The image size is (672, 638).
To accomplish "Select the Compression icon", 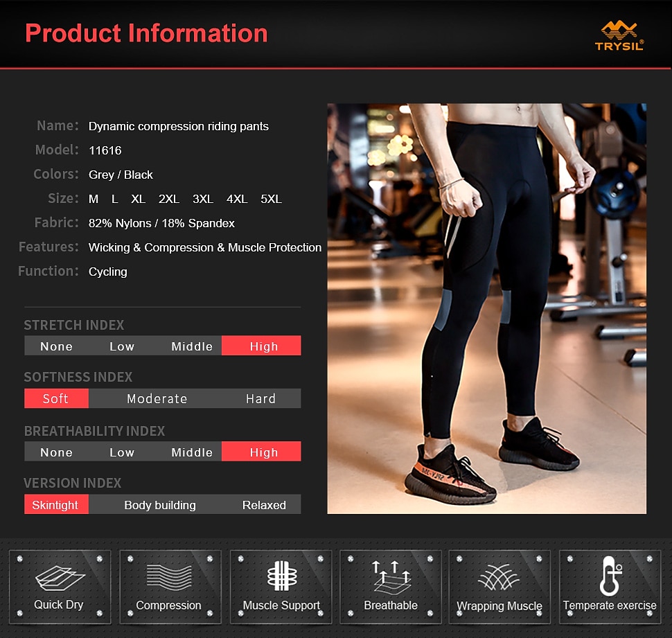I will pyautogui.click(x=170, y=586).
